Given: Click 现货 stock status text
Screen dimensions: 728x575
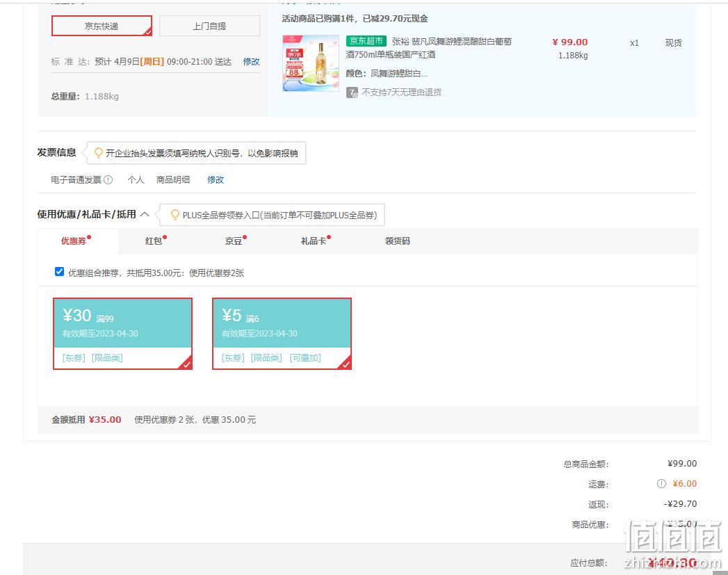Looking at the screenshot, I should pyautogui.click(x=674, y=43).
